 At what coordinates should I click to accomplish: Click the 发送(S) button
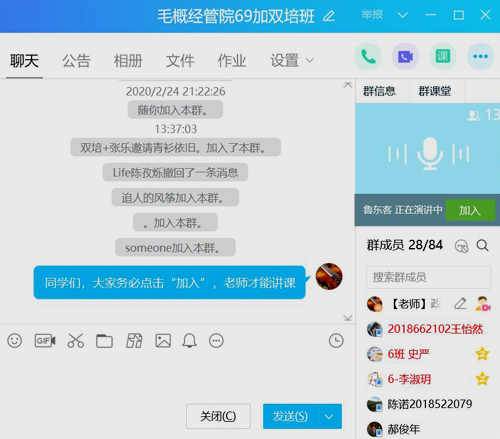coord(291,416)
